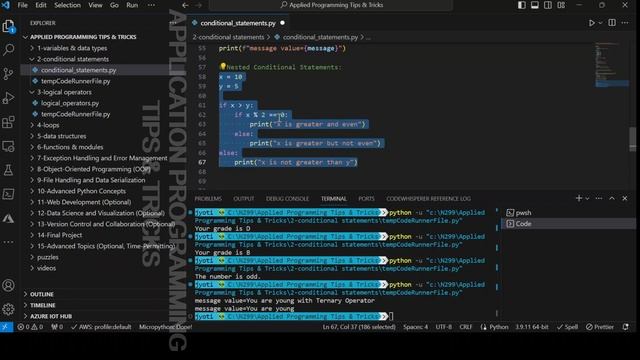Open the Accounts menu
The image size is (640, 360).
tap(8, 285)
